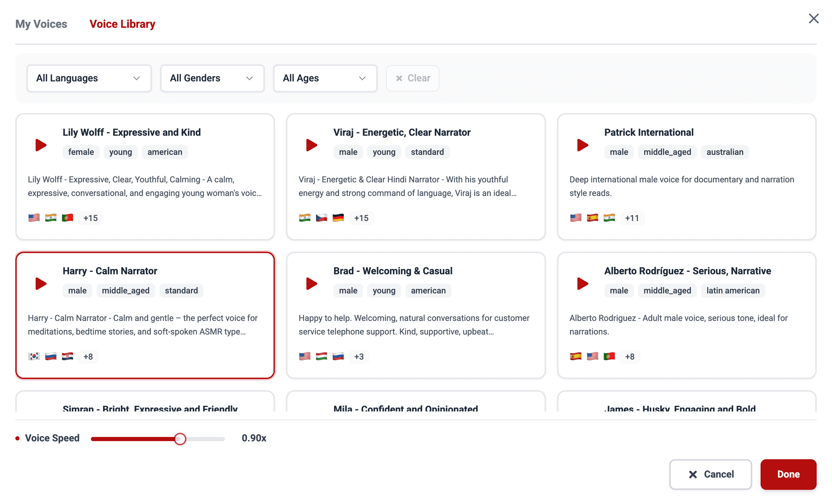The image size is (832, 504).
Task: Open the All Languages dropdown
Action: [x=89, y=78]
